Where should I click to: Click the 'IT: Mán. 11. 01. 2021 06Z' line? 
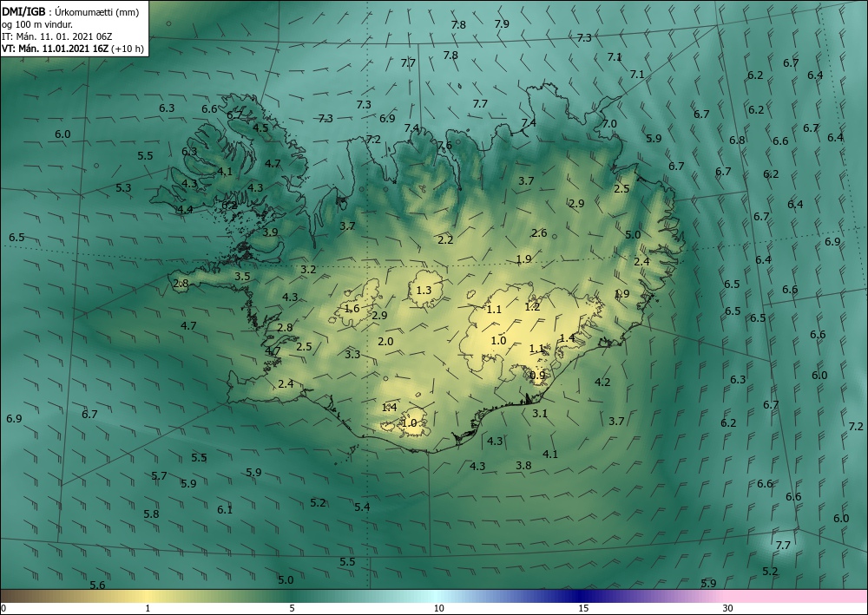57,36
